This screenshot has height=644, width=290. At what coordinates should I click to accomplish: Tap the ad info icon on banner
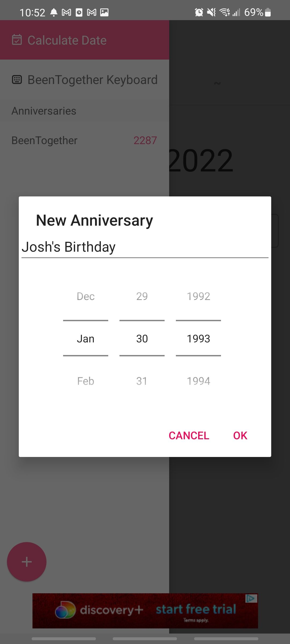tap(251, 598)
